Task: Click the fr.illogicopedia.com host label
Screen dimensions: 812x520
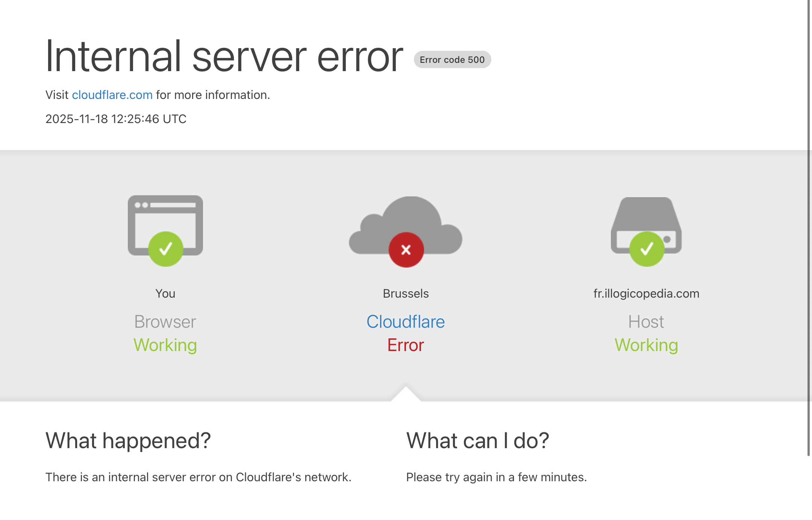Action: point(646,293)
